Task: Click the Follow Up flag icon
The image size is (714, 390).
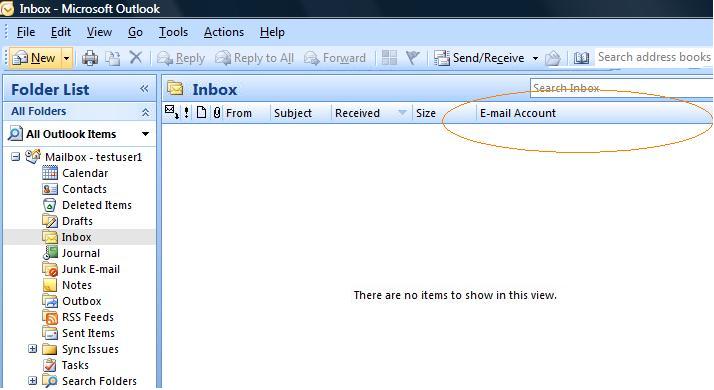Action: tap(413, 58)
